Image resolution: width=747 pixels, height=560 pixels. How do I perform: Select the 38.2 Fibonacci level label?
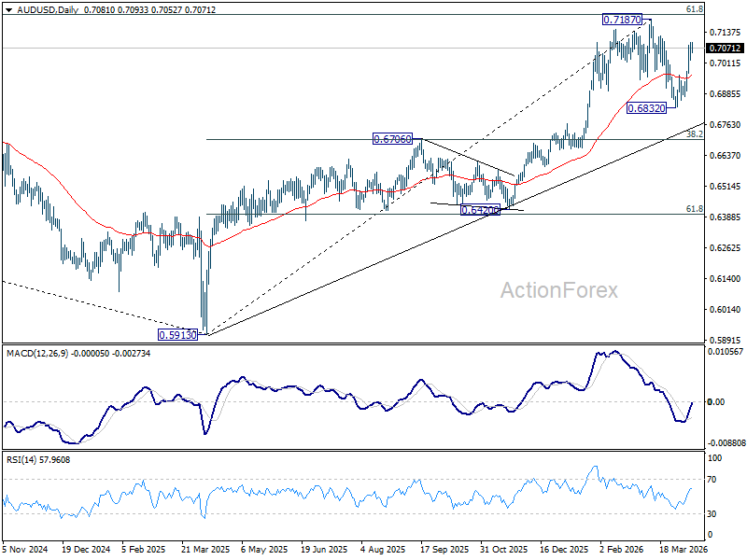click(x=695, y=134)
